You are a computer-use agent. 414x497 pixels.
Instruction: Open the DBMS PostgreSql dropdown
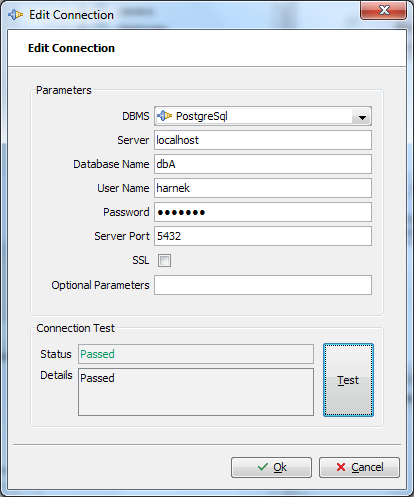263,116
